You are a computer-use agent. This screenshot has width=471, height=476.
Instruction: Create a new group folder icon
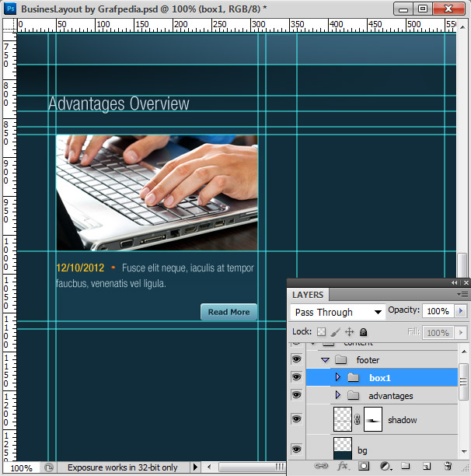coord(406,466)
